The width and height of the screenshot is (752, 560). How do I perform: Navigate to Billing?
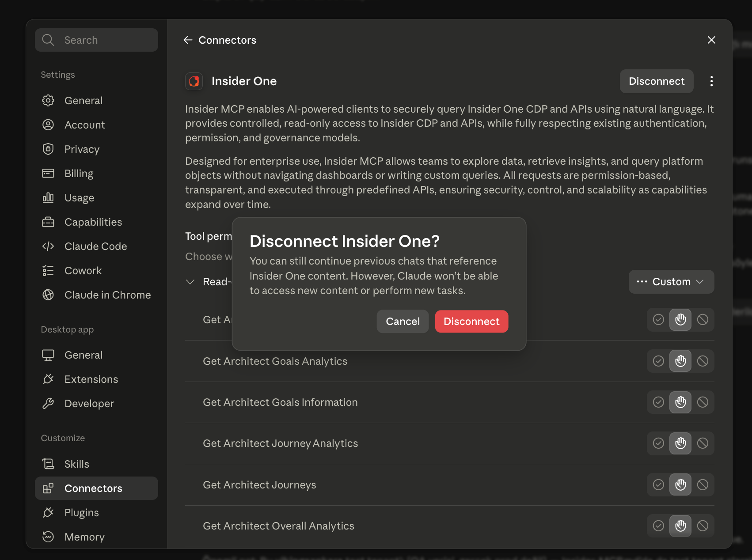pos(96,174)
